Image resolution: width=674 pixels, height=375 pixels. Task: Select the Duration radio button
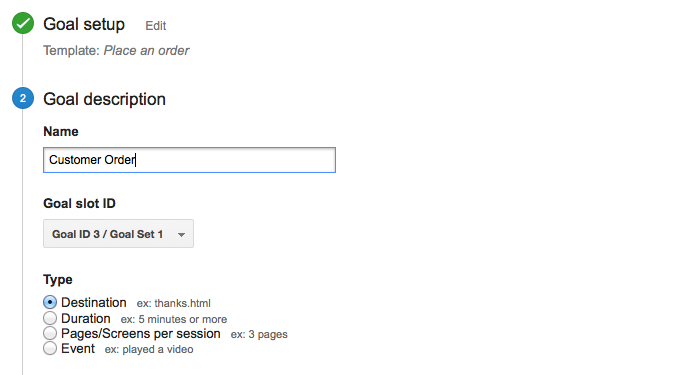(x=50, y=318)
